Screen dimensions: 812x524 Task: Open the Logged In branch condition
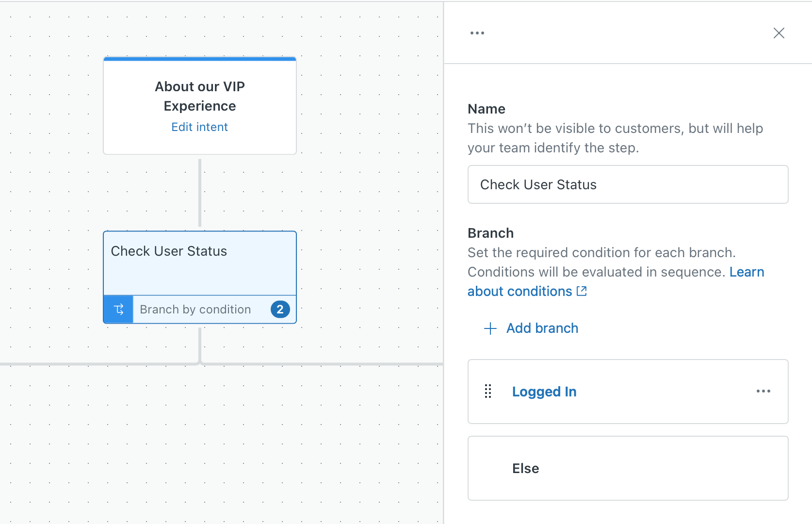click(544, 392)
